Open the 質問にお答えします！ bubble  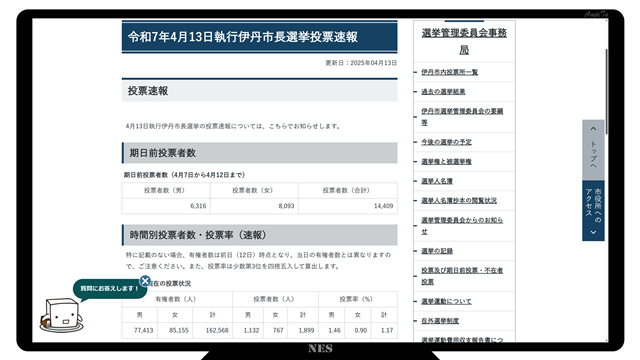tap(109, 289)
